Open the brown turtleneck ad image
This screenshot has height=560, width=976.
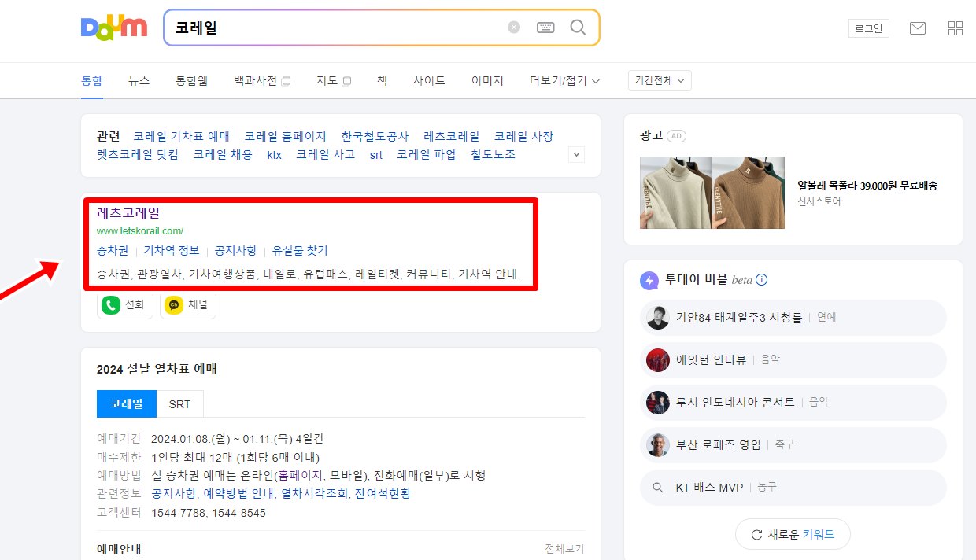[749, 193]
